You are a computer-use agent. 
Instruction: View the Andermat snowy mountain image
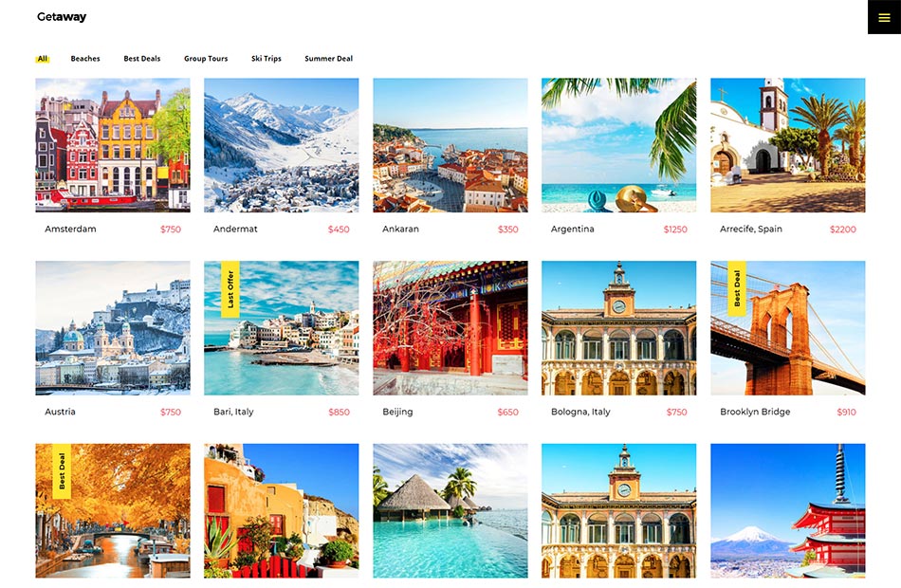coord(282,145)
